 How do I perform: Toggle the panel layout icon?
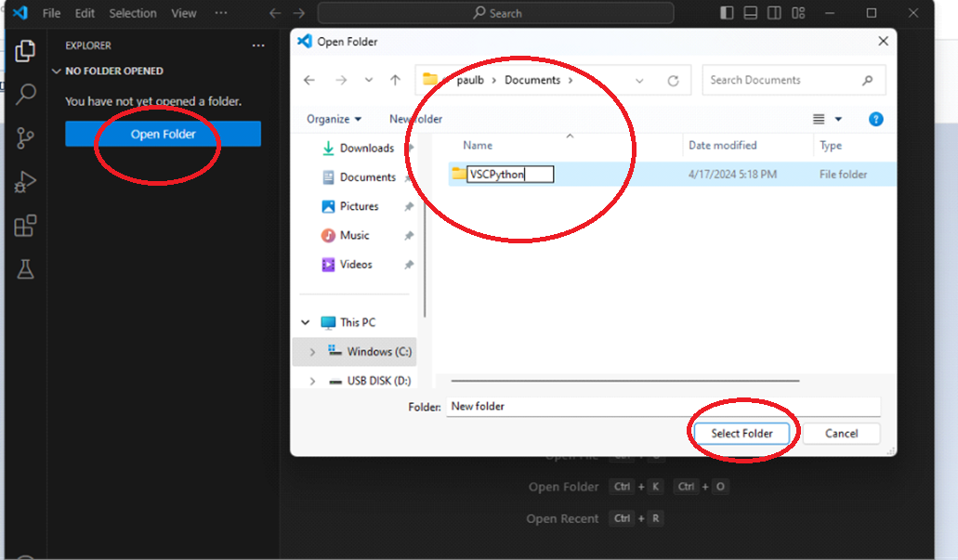751,13
